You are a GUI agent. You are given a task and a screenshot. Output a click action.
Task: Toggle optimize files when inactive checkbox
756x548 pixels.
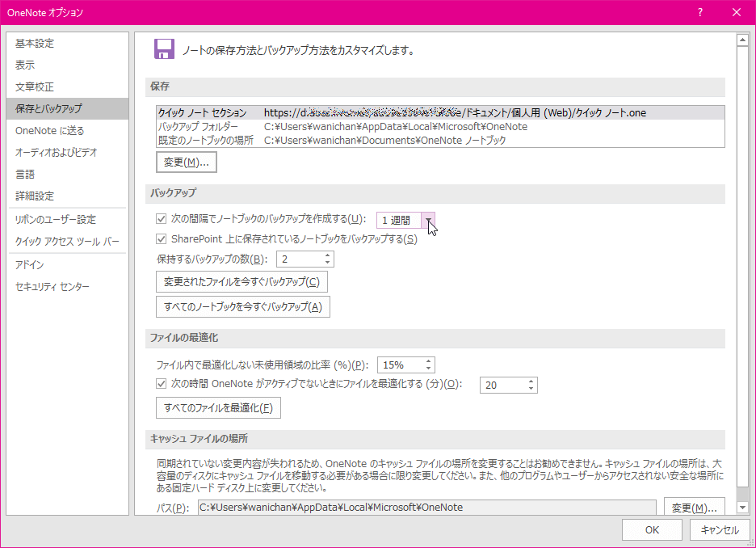(161, 383)
